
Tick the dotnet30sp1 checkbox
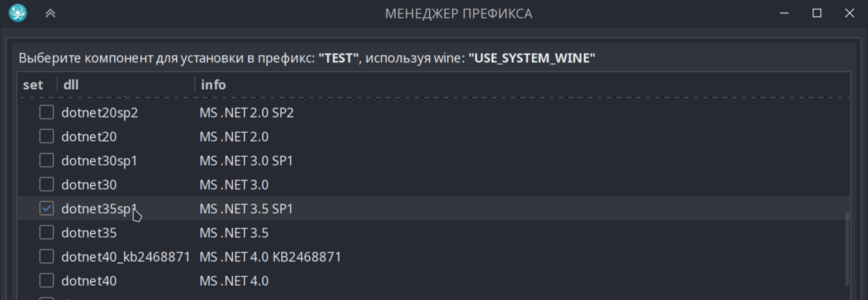pyautogui.click(x=47, y=161)
